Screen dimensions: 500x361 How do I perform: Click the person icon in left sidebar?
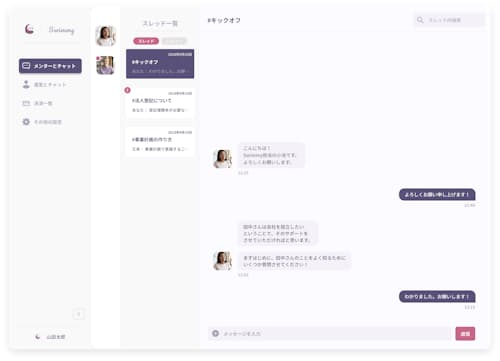click(26, 84)
